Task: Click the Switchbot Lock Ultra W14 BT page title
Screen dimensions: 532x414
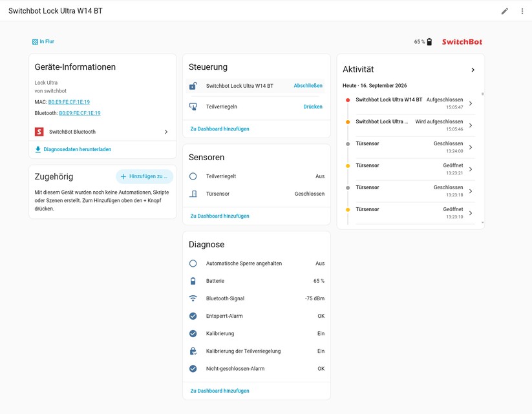Action: pos(56,11)
